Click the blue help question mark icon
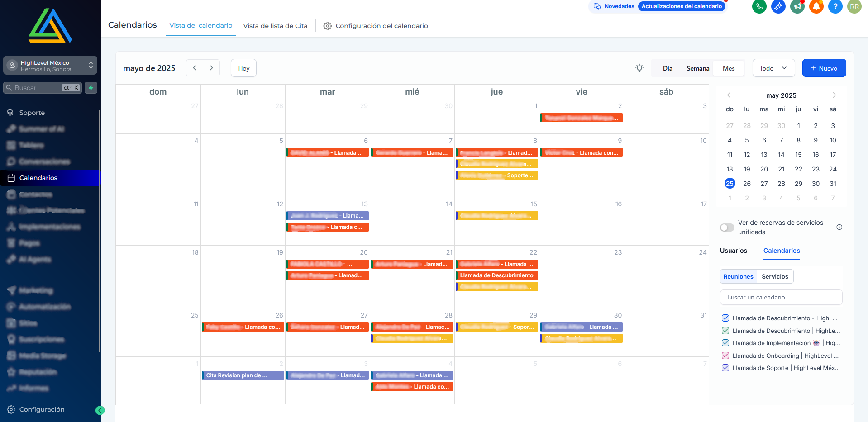Viewport: 868px width, 422px height. 835,6
